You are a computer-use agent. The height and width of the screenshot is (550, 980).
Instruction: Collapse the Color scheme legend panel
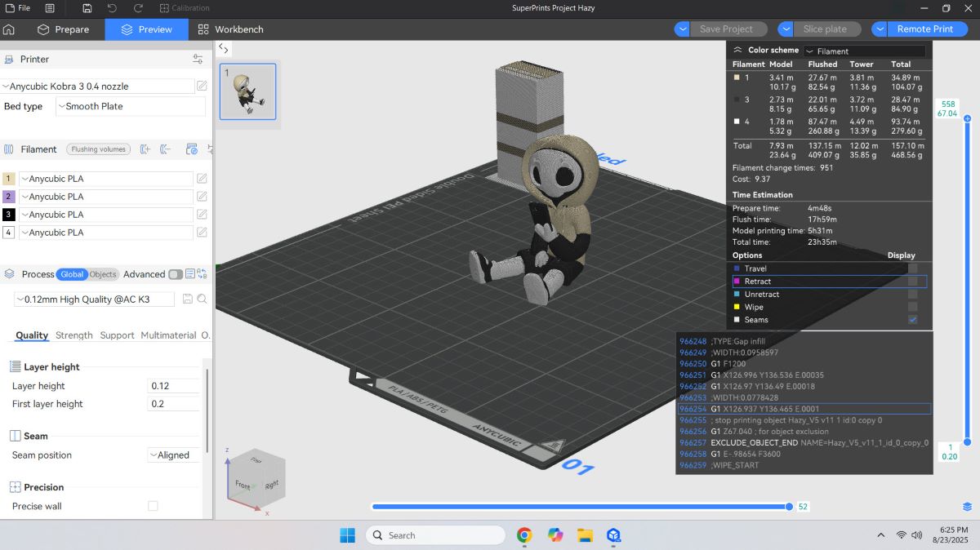tap(737, 50)
